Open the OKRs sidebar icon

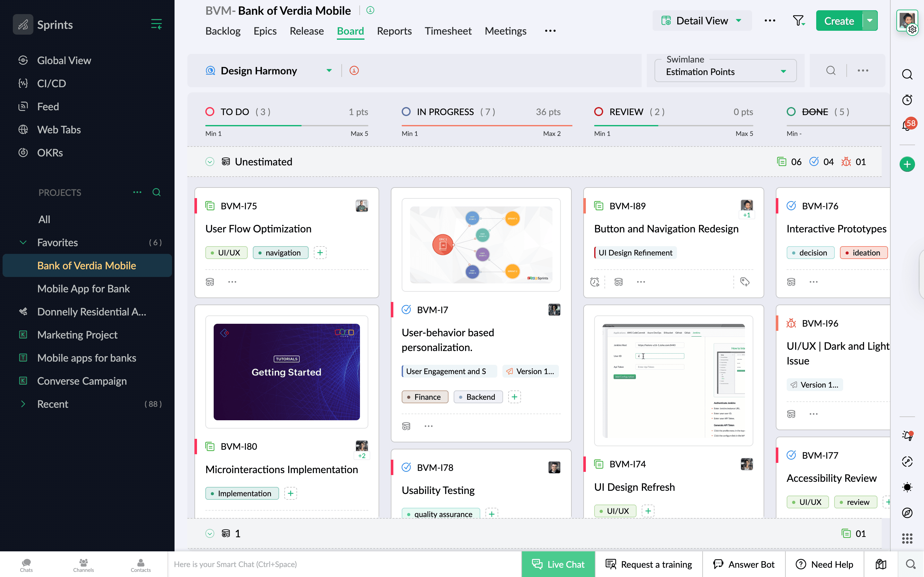coord(23,152)
